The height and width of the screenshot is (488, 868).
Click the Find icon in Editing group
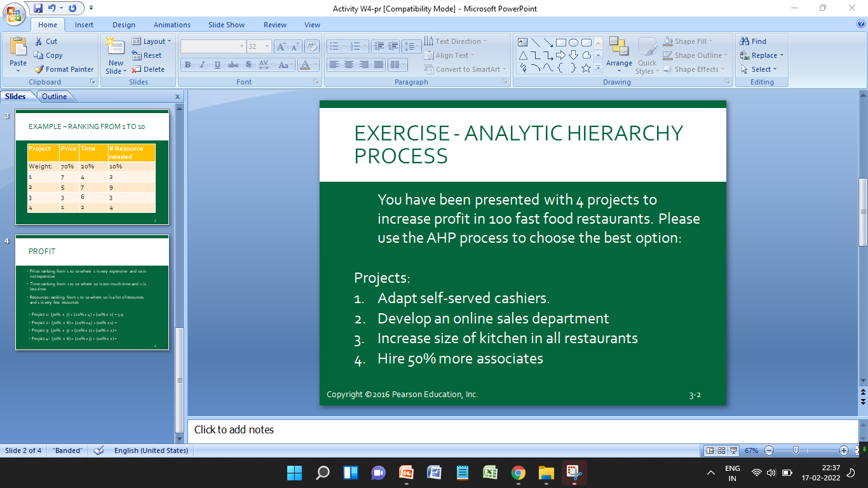pyautogui.click(x=754, y=40)
